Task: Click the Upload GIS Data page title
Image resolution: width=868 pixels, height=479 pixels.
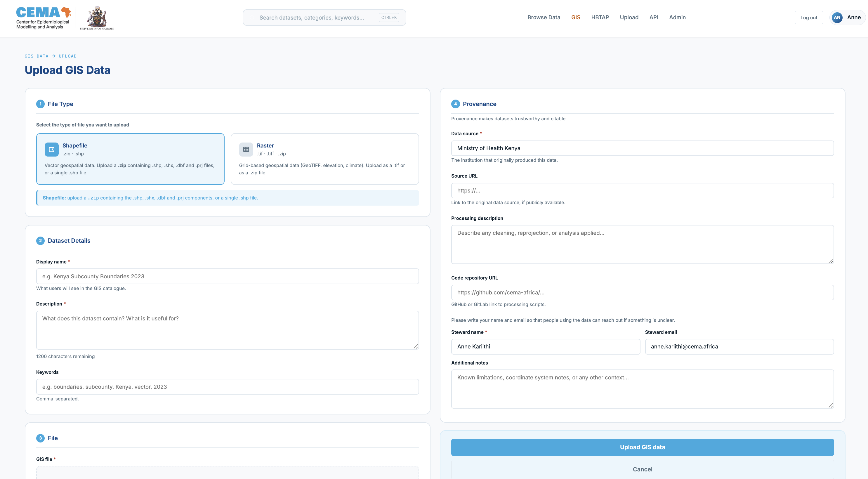Action: click(67, 70)
